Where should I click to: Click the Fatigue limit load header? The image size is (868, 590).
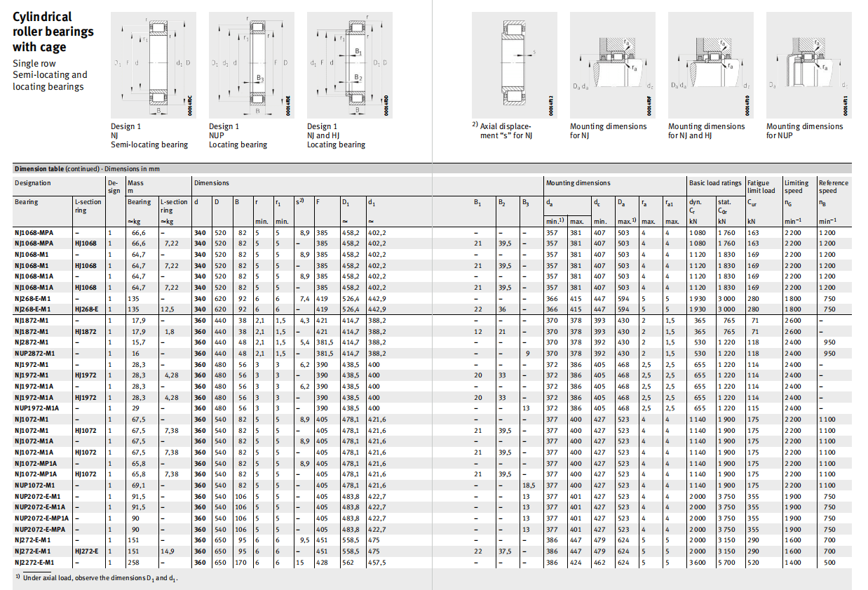(x=761, y=187)
